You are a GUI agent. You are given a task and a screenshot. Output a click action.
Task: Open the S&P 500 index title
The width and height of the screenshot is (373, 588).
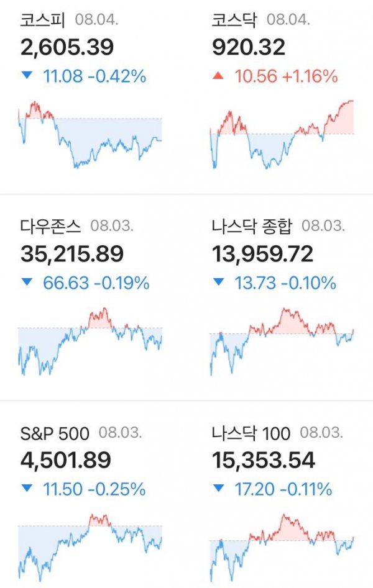tap(55, 433)
